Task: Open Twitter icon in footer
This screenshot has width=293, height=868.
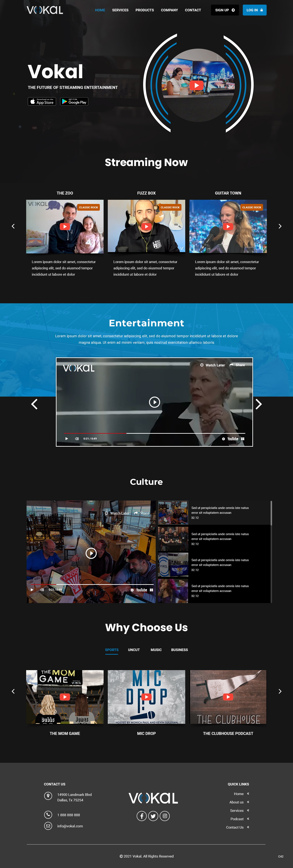Action: coord(153,816)
